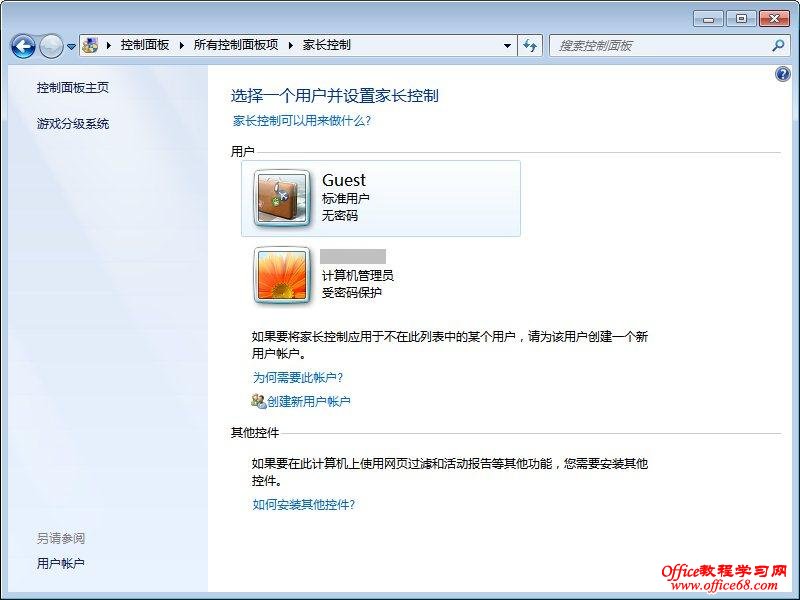Click the search magnifier icon
The image size is (800, 600).
click(x=778, y=46)
